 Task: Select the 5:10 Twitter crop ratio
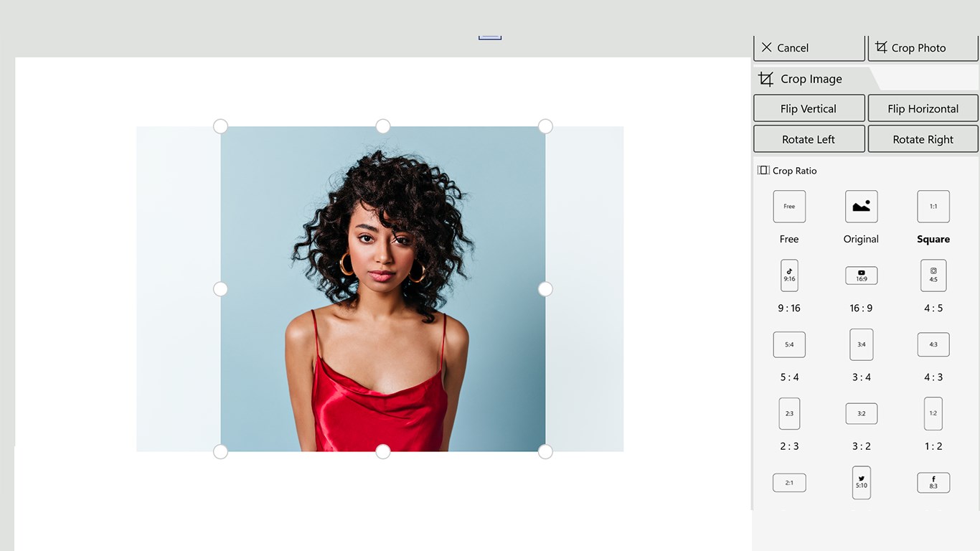(861, 482)
